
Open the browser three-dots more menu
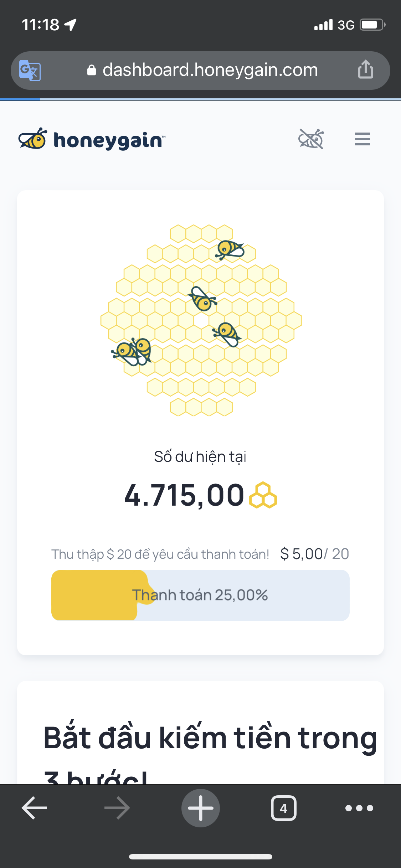tap(359, 808)
